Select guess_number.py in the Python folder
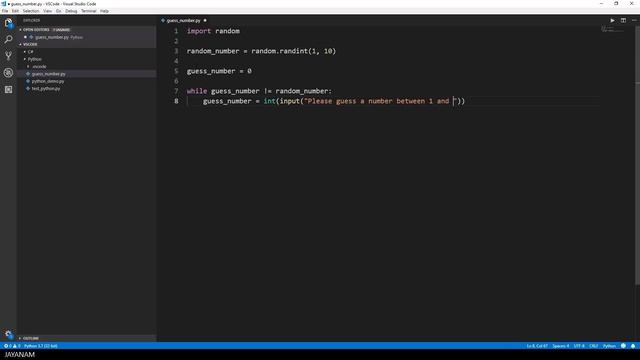The height and width of the screenshot is (360, 640). [49, 74]
